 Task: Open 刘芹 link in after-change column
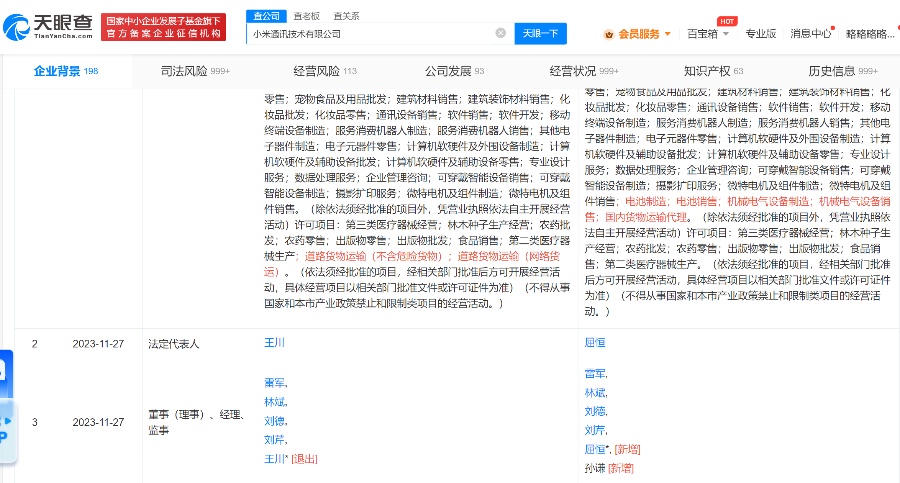595,430
